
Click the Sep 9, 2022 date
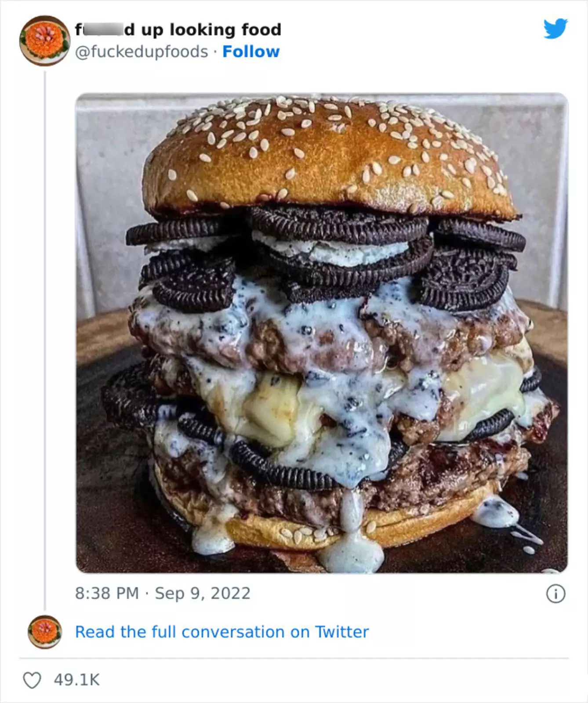coord(203,594)
